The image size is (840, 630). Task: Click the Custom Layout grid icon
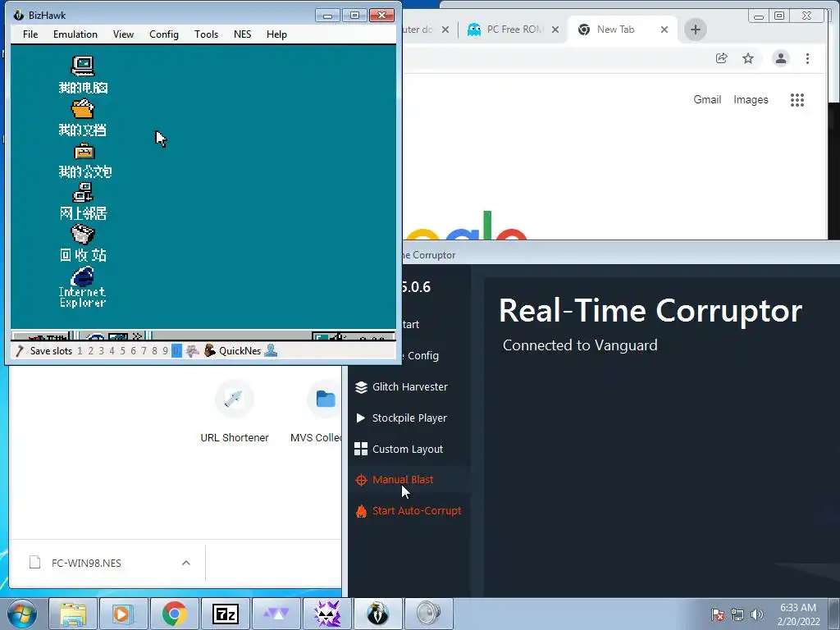point(361,449)
